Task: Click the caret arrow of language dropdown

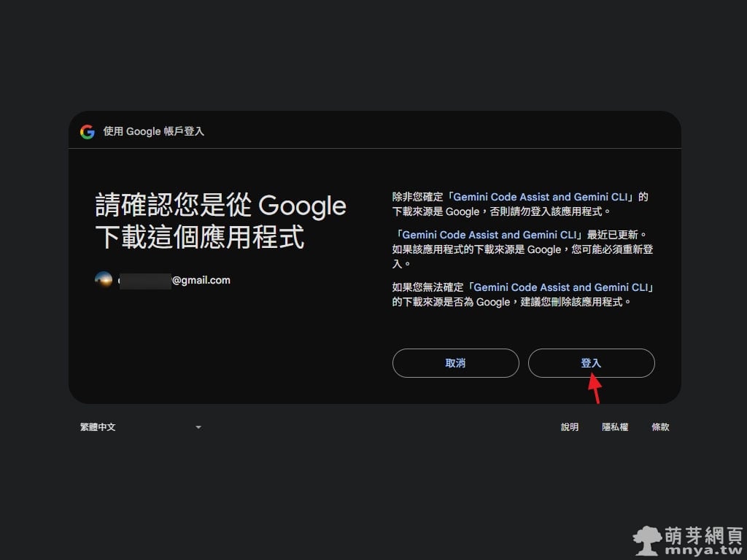Action: coord(198,427)
